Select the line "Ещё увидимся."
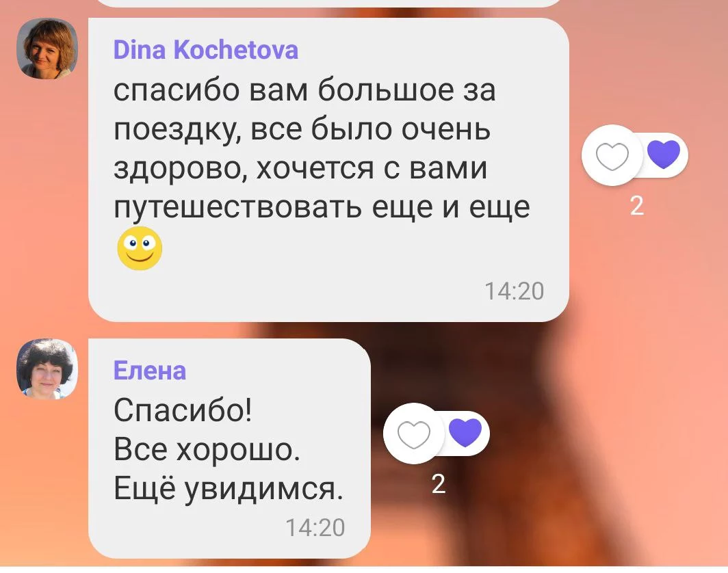 [x=229, y=488]
